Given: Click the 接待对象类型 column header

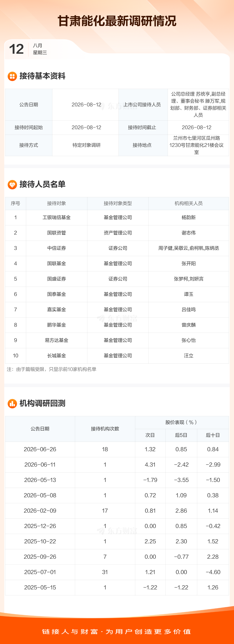Looking at the screenshot, I should [x=118, y=203].
